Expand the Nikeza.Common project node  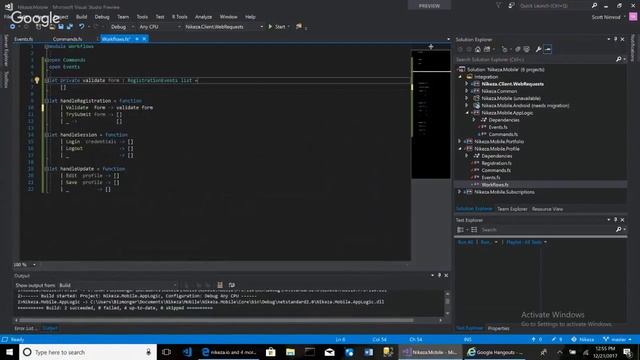click(467, 91)
